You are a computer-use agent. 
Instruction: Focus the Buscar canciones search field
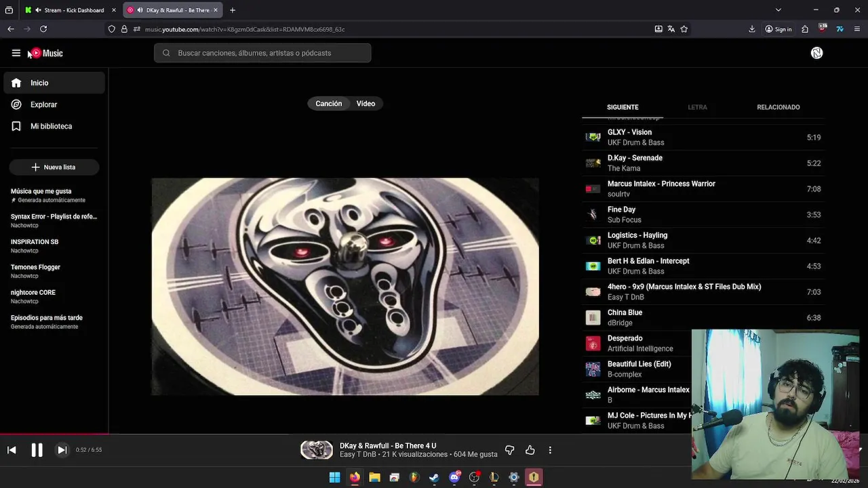[x=262, y=53]
